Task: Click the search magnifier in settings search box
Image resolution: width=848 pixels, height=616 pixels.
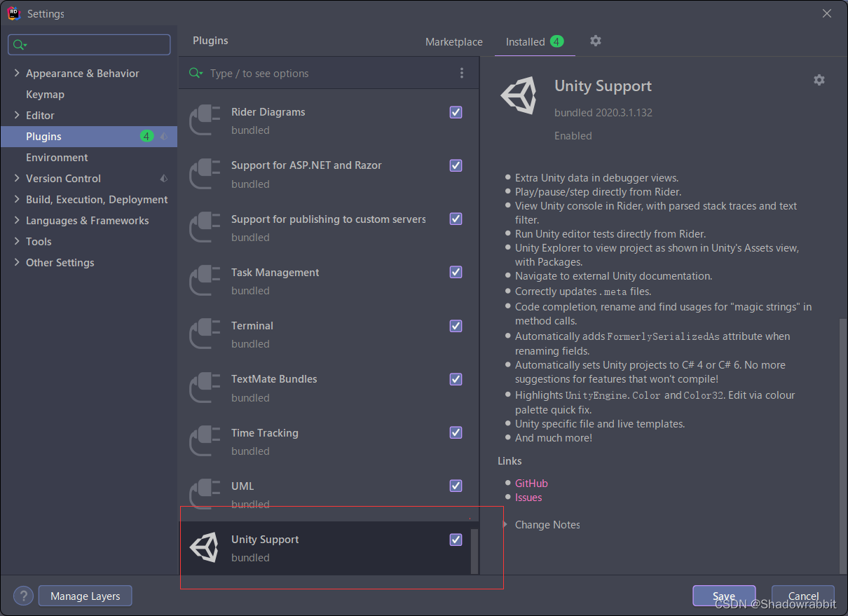Action: click(x=20, y=45)
